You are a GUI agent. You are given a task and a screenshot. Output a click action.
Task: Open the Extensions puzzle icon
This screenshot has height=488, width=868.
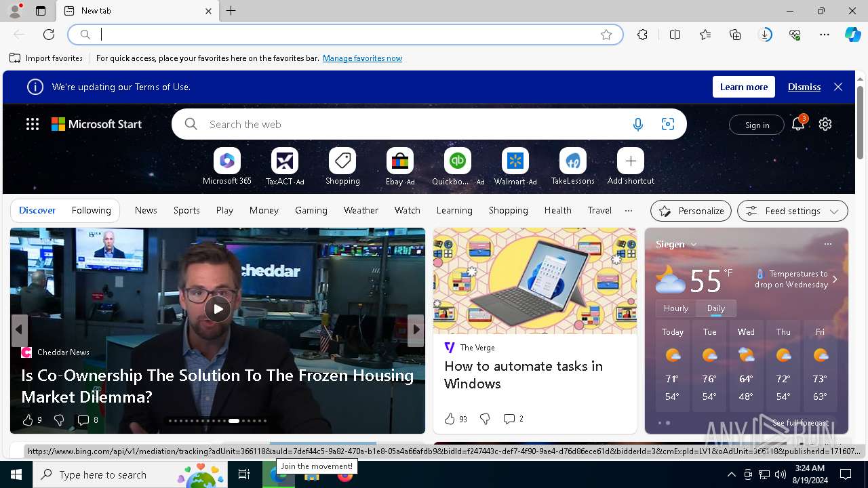coord(642,35)
